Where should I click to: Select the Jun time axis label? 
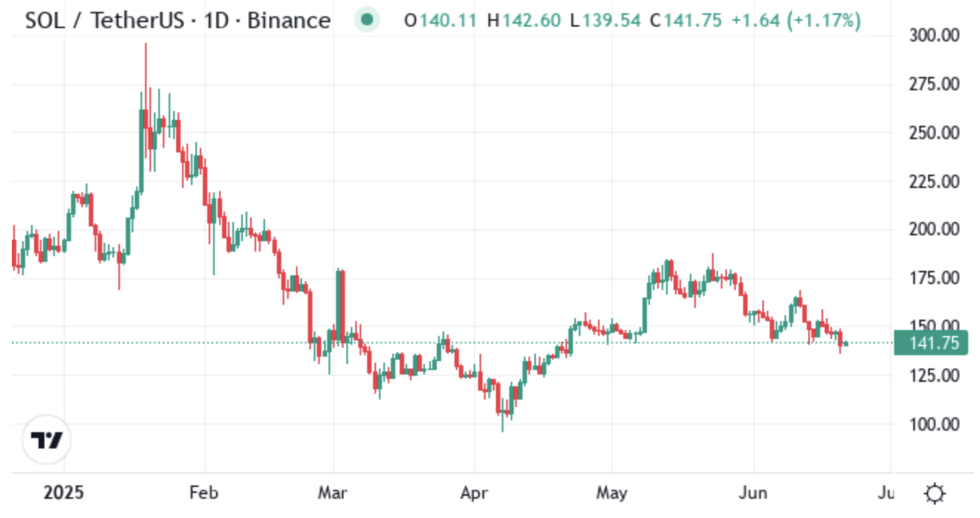(x=754, y=493)
